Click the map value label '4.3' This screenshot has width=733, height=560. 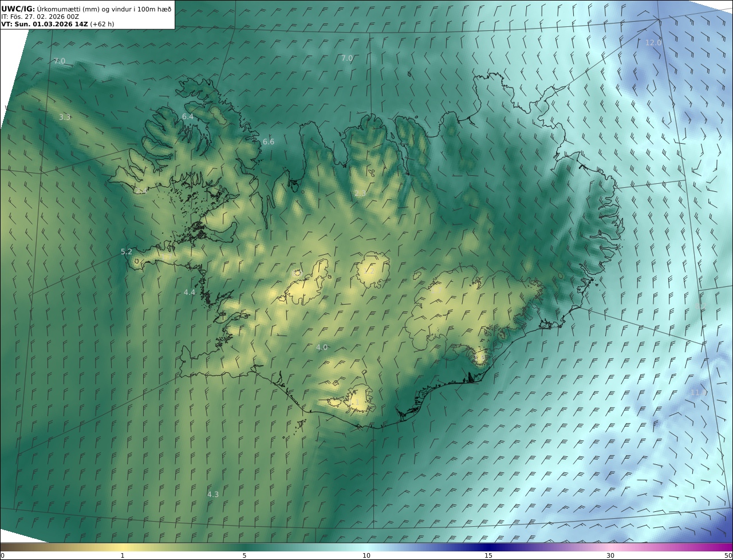coord(213,494)
